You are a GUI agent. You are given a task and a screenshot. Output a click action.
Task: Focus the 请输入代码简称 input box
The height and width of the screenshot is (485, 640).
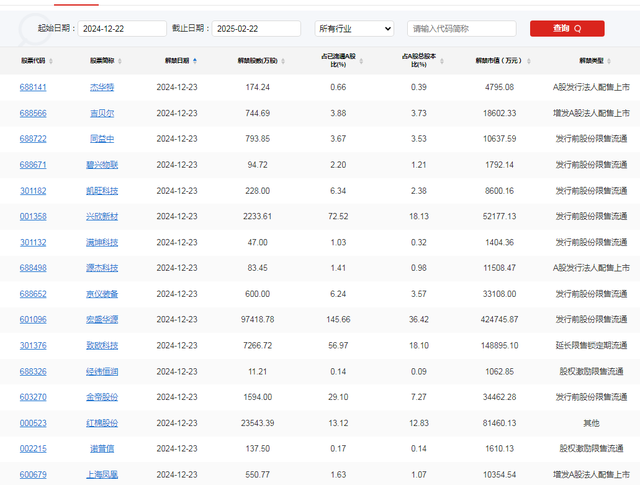[462, 29]
